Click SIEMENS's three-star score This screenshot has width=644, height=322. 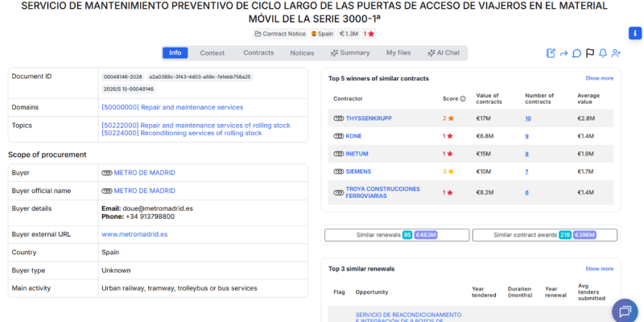pyautogui.click(x=448, y=171)
